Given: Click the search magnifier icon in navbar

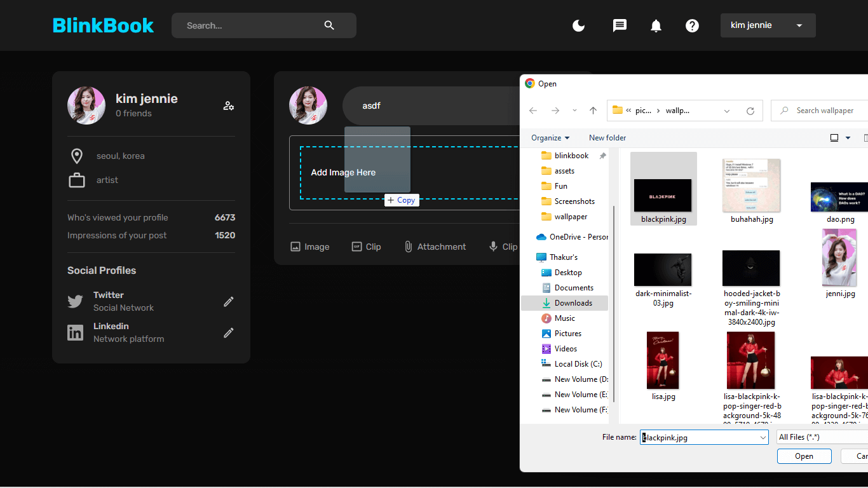Looking at the screenshot, I should [x=329, y=25].
